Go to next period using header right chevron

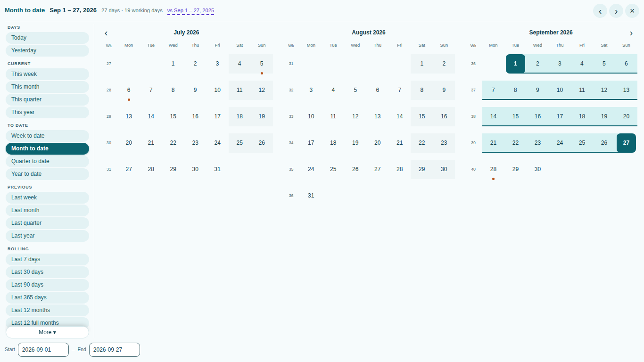coord(616,11)
